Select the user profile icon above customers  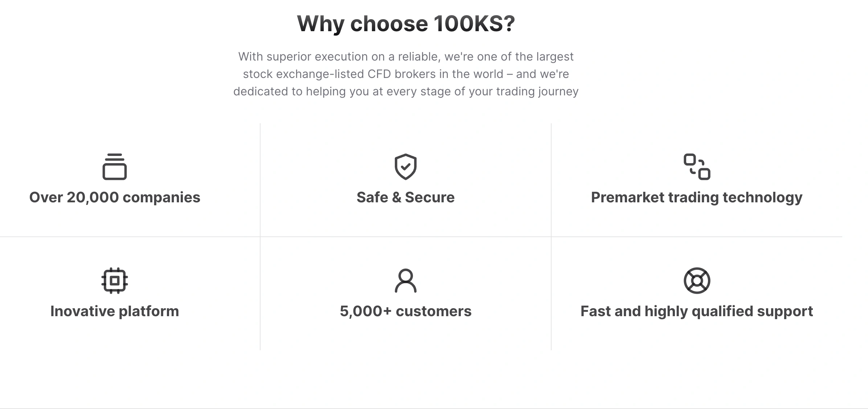pyautogui.click(x=406, y=281)
